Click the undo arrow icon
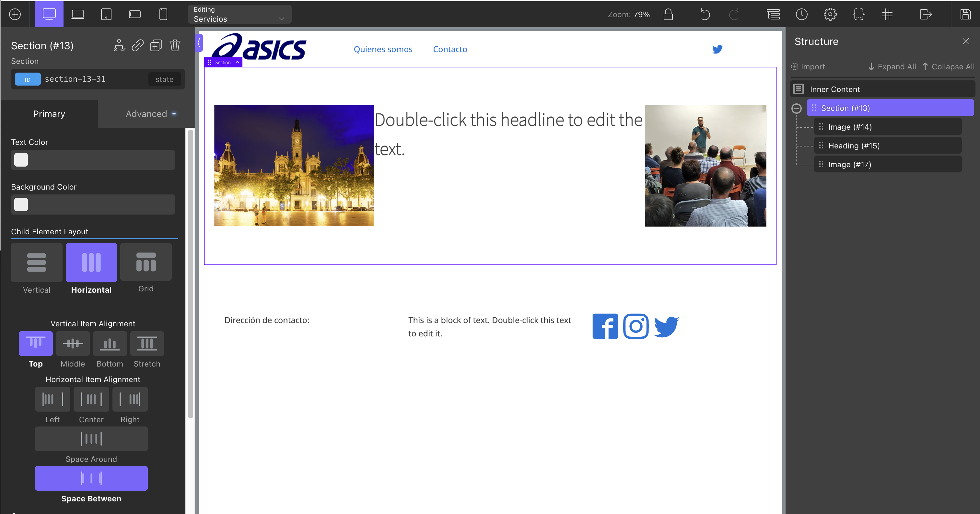Viewport: 980px width, 514px height. pyautogui.click(x=705, y=15)
